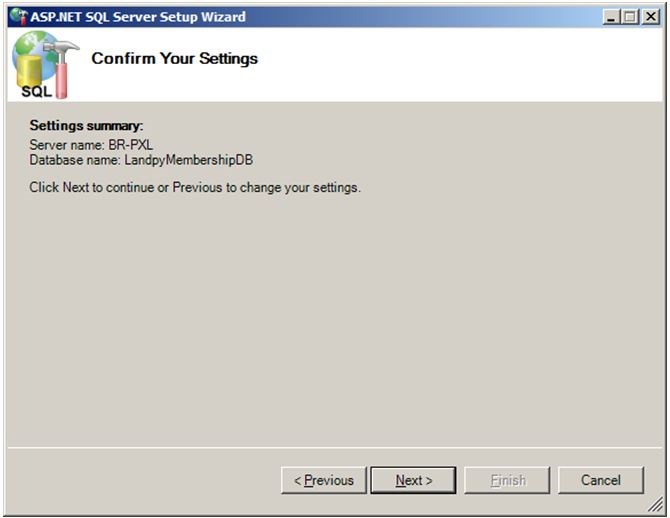Click the ASP.NET SQL Server Setup Wizard title
This screenshot has width=670, height=518.
(138, 17)
